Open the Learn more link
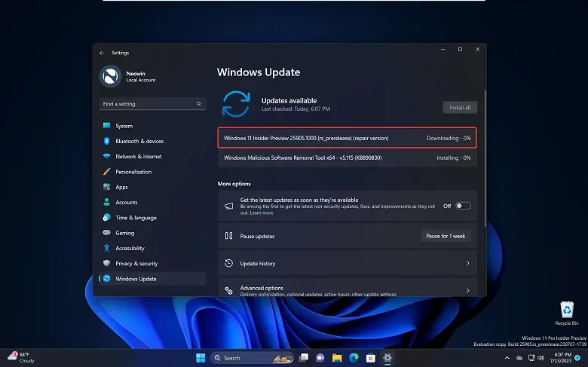Screen dimensions: 588x367 pyautogui.click(x=262, y=213)
